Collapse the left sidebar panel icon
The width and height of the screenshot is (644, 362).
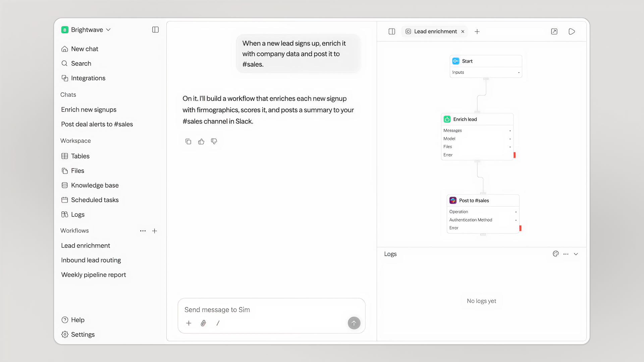pos(155,30)
